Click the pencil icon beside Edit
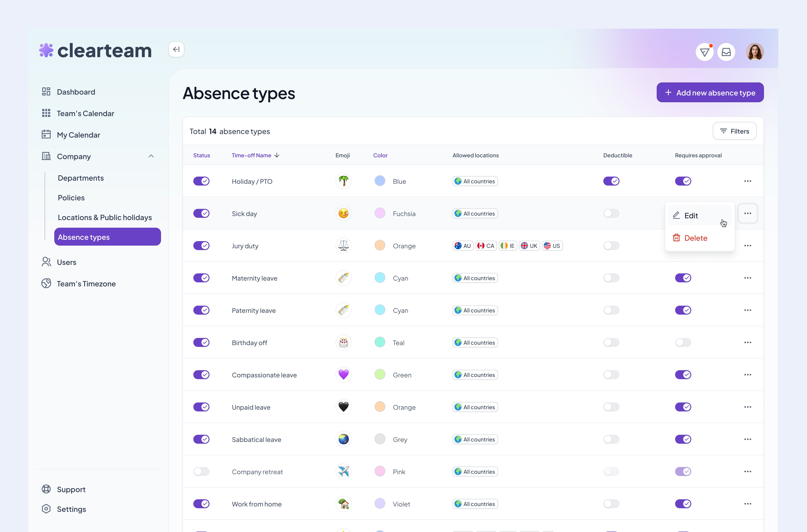The width and height of the screenshot is (807, 532). [676, 215]
